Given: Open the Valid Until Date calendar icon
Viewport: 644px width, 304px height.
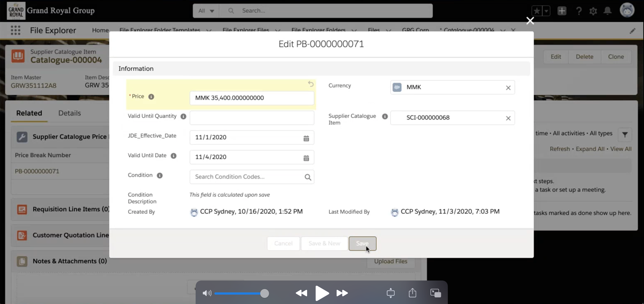Looking at the screenshot, I should point(306,158).
